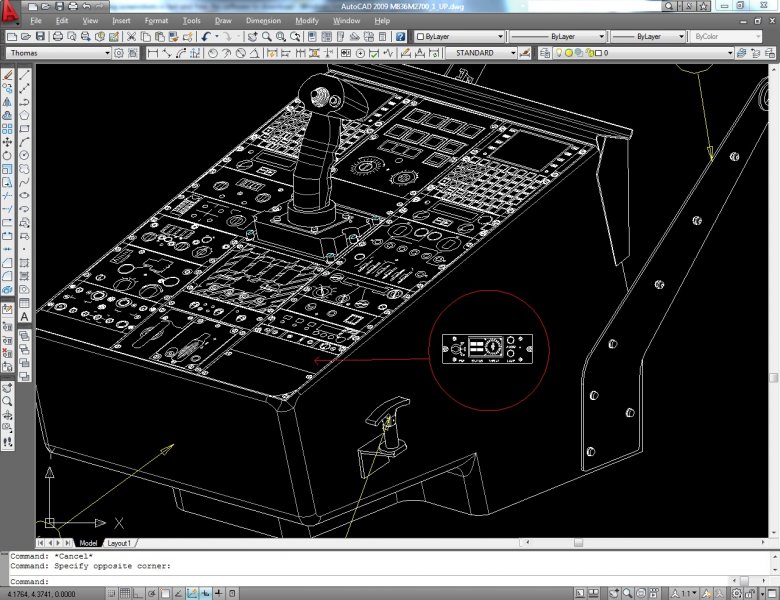780x600 pixels.
Task: Click the New drawing icon
Action: point(12,36)
